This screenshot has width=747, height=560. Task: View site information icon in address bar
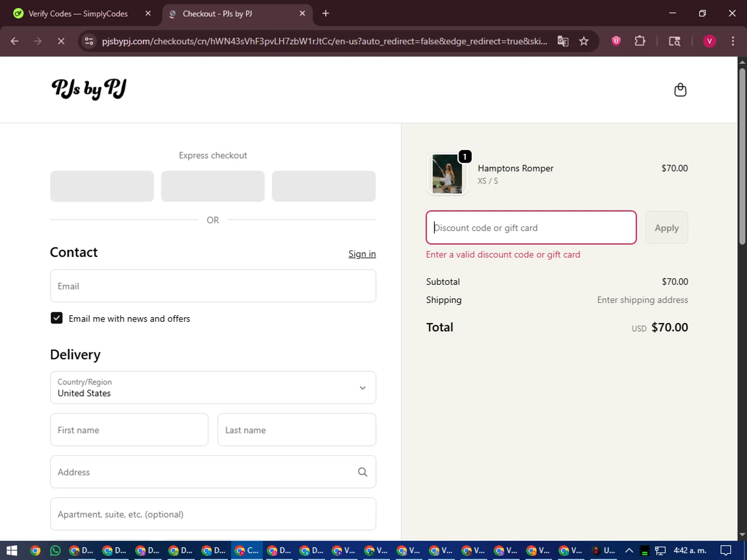[89, 41]
